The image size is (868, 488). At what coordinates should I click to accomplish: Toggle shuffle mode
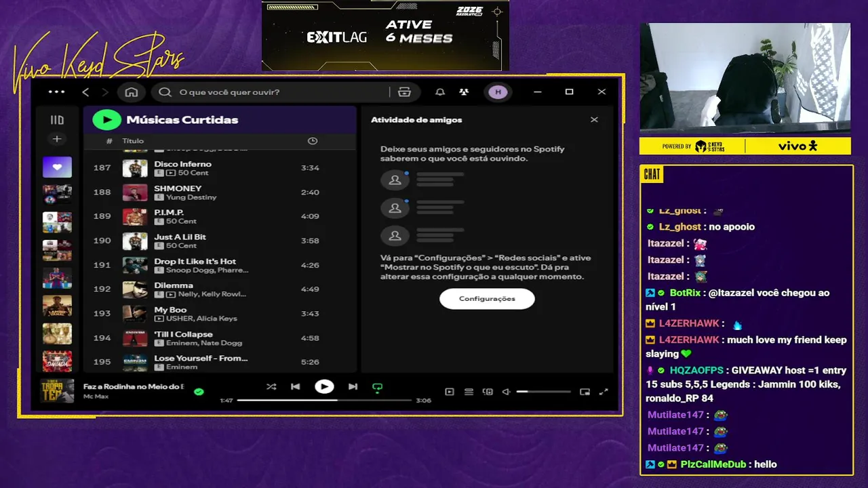tap(271, 387)
